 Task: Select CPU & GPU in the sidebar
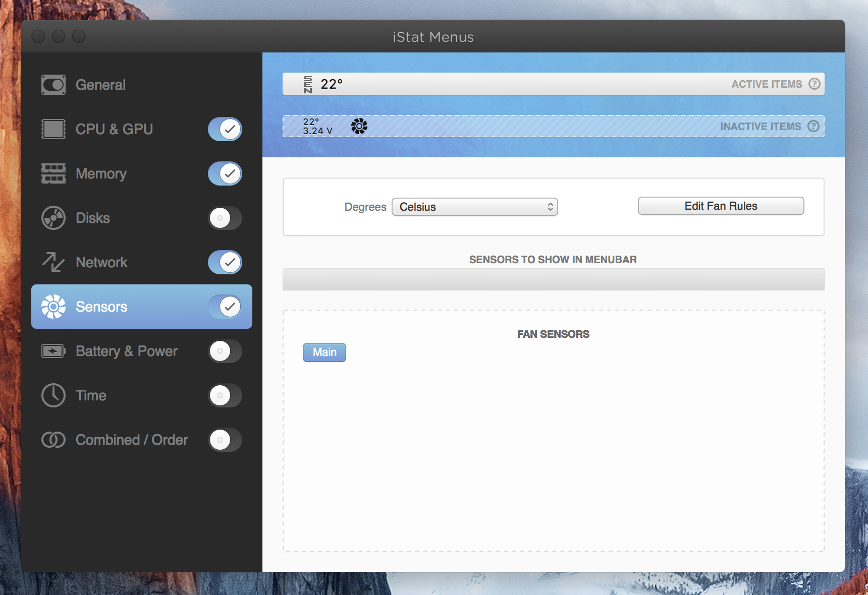[114, 129]
